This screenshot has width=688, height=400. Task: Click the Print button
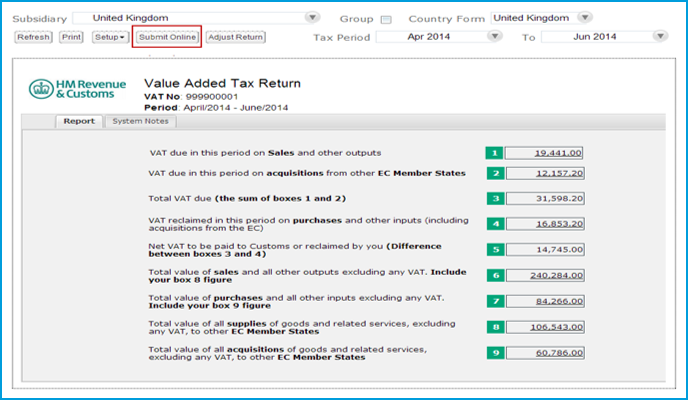click(x=71, y=37)
